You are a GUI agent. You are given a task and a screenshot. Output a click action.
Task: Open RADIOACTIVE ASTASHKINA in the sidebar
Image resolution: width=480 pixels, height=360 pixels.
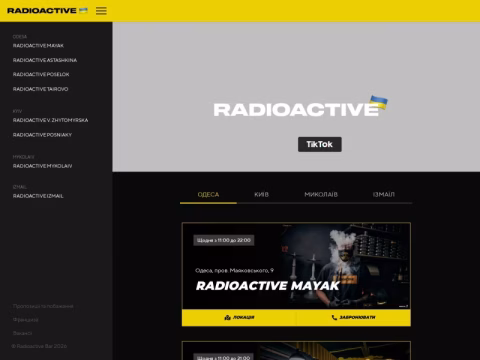click(x=45, y=60)
